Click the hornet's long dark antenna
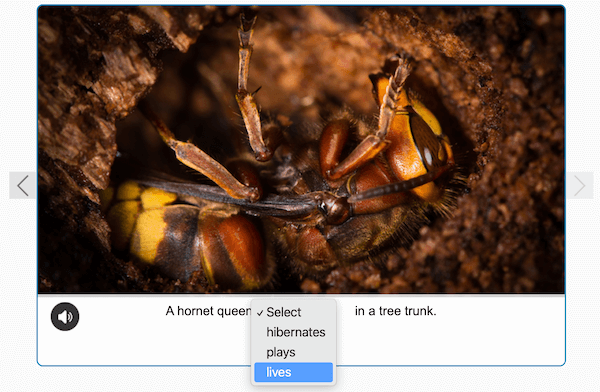The width and height of the screenshot is (600, 392). pyautogui.click(x=398, y=187)
